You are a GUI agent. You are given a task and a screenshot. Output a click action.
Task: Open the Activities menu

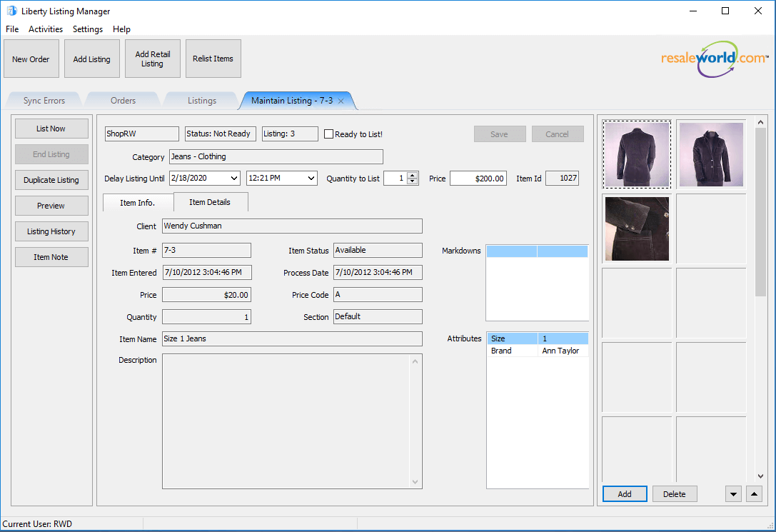point(46,29)
